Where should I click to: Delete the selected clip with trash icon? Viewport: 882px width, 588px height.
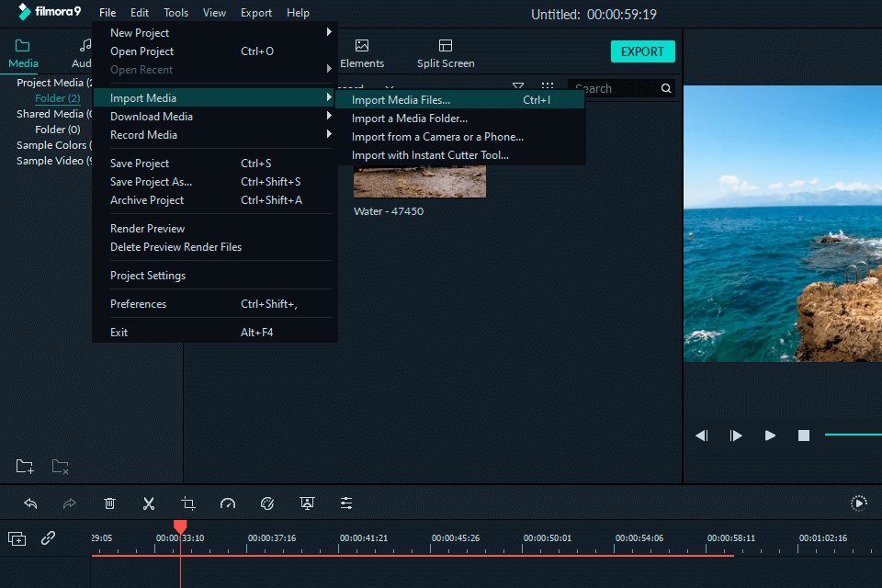click(109, 503)
